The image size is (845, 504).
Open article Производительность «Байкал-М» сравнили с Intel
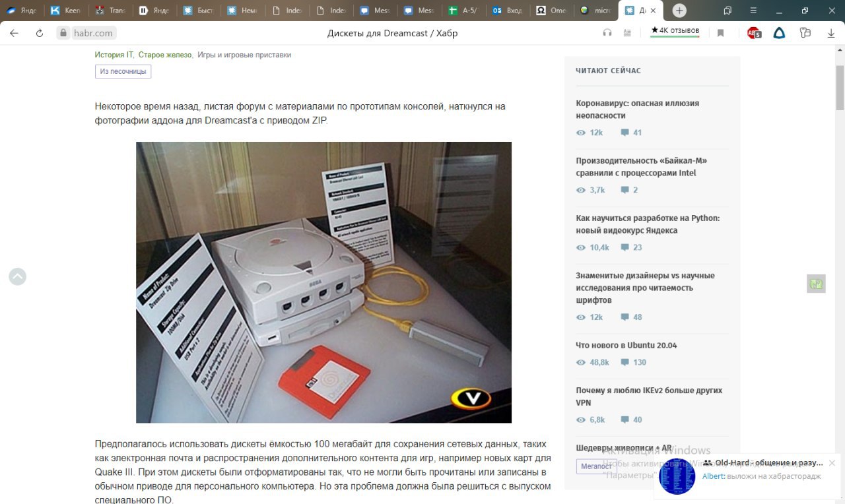tap(642, 167)
